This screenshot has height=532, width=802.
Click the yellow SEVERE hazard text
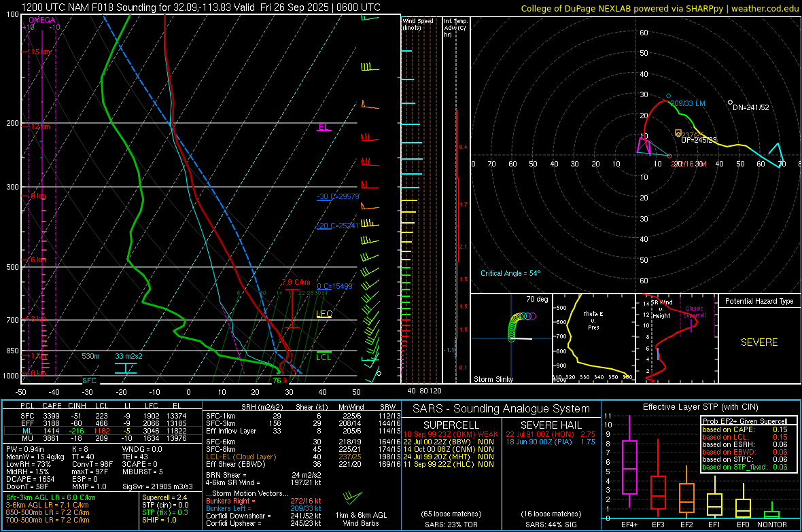point(759,342)
